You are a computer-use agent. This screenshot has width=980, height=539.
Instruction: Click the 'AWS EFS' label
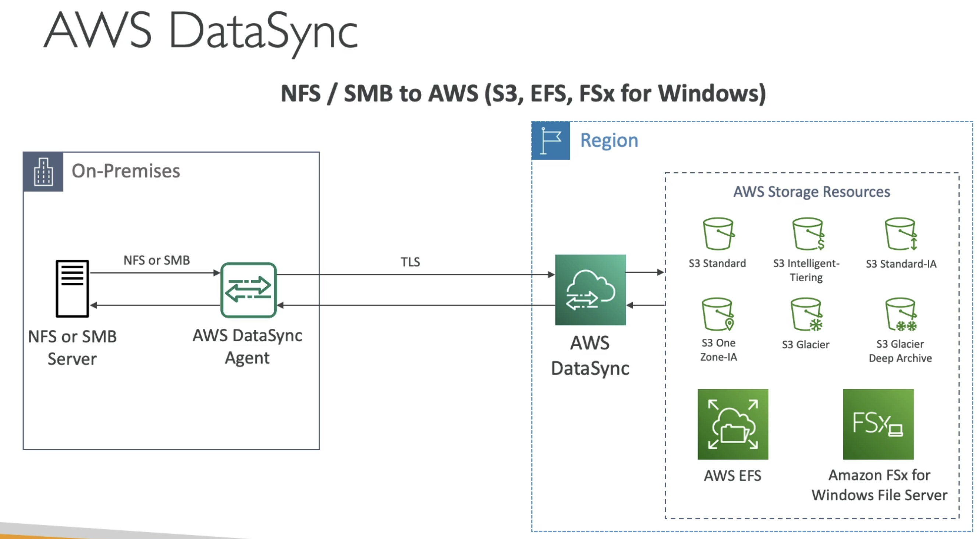click(732, 476)
